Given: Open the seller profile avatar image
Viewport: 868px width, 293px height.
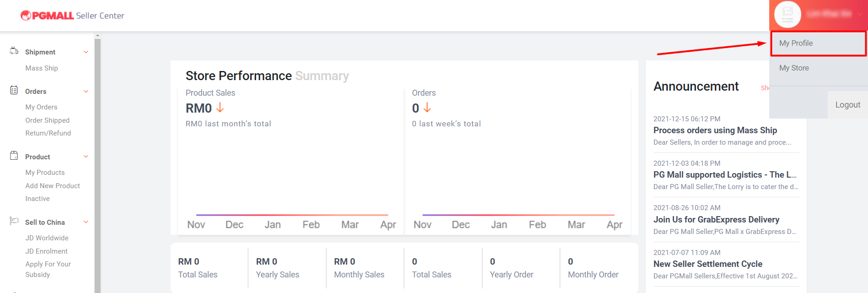Looking at the screenshot, I should coord(787,15).
